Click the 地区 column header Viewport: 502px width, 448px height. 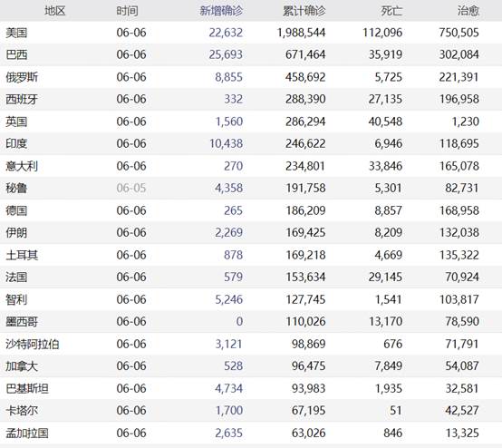[x=55, y=11]
